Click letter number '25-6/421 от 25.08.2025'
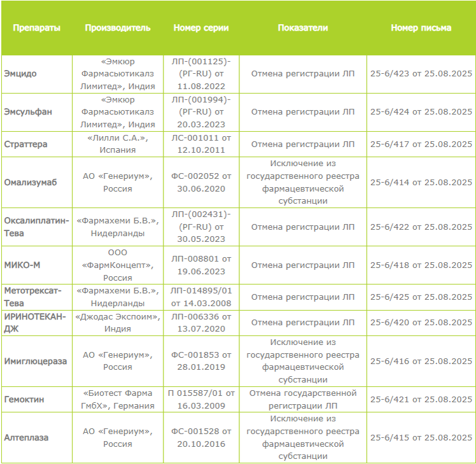The image size is (476, 464). tap(421, 400)
